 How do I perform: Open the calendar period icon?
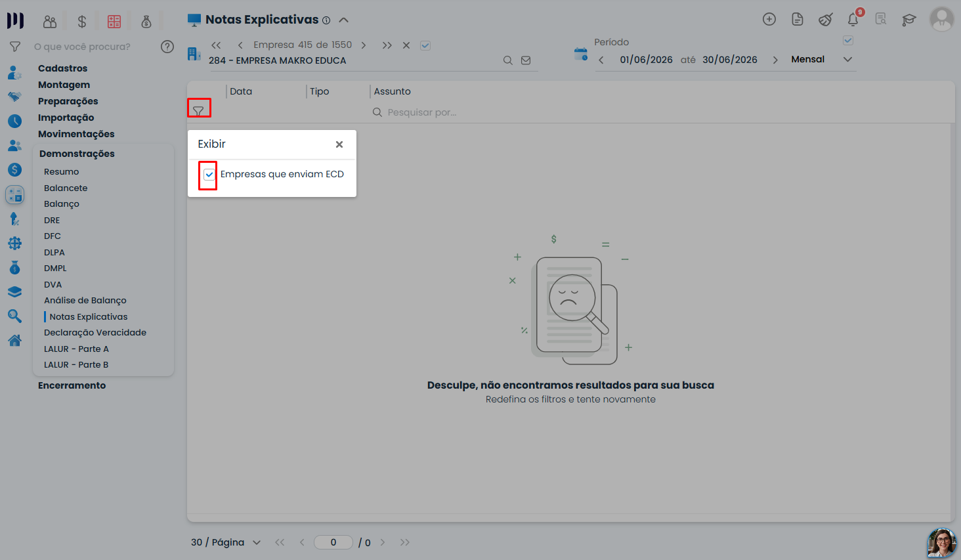click(581, 54)
